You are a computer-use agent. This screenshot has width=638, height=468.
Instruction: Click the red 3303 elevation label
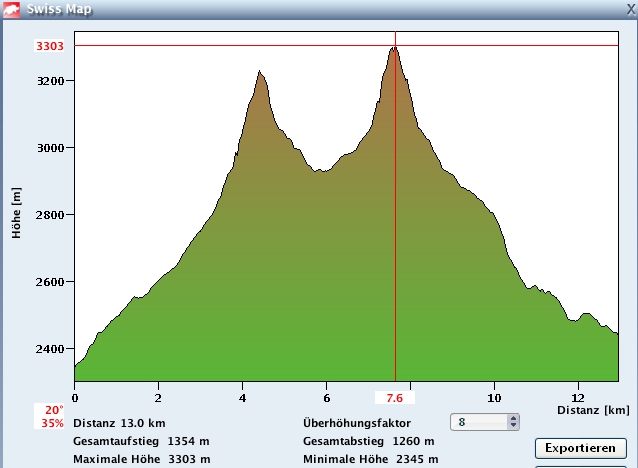click(49, 46)
